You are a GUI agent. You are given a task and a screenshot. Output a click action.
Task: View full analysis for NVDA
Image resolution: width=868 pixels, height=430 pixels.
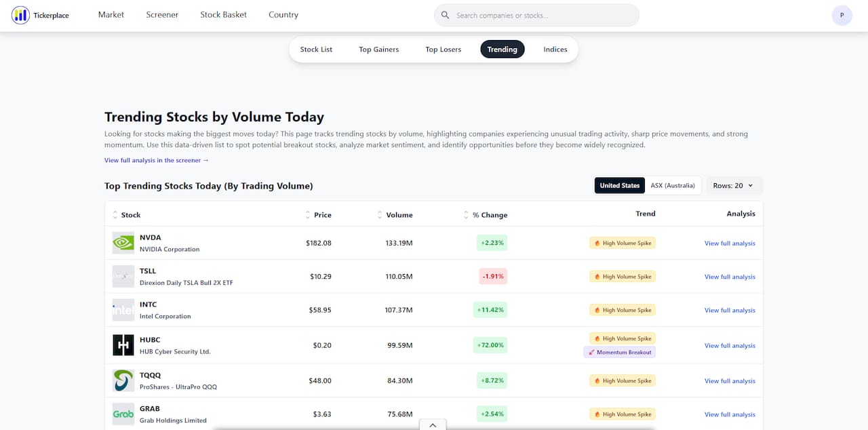coord(730,243)
